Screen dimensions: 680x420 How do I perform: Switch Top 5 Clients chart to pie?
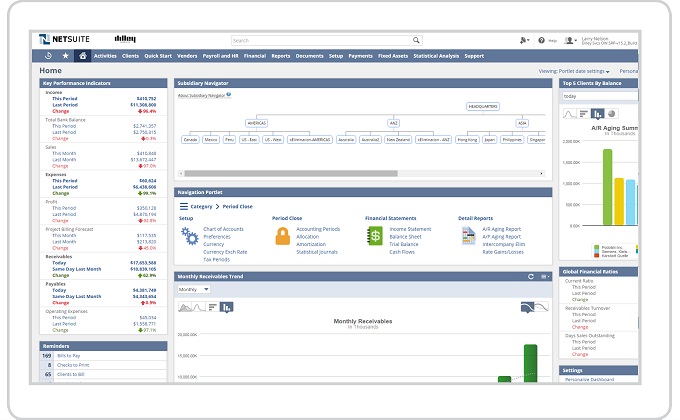611,114
